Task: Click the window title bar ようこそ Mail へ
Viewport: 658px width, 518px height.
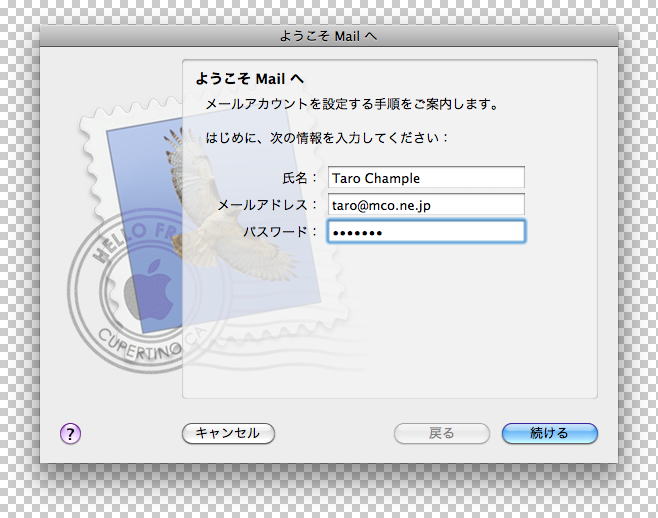Action: click(x=329, y=36)
